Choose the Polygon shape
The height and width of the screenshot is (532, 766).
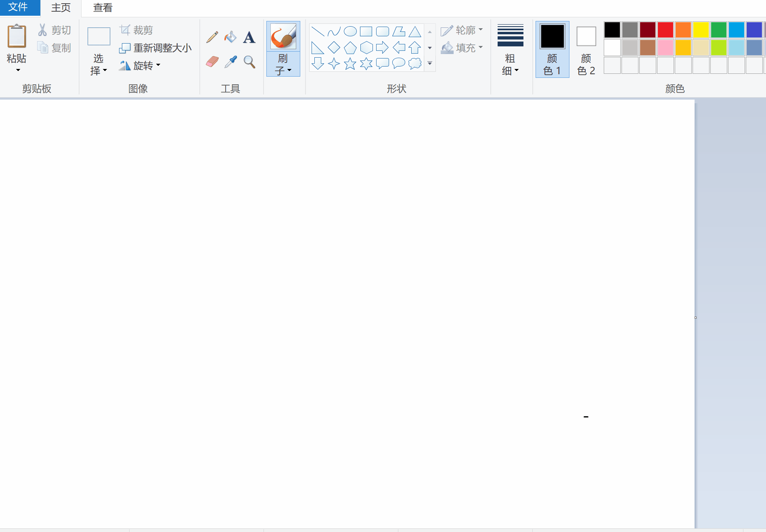[398, 31]
